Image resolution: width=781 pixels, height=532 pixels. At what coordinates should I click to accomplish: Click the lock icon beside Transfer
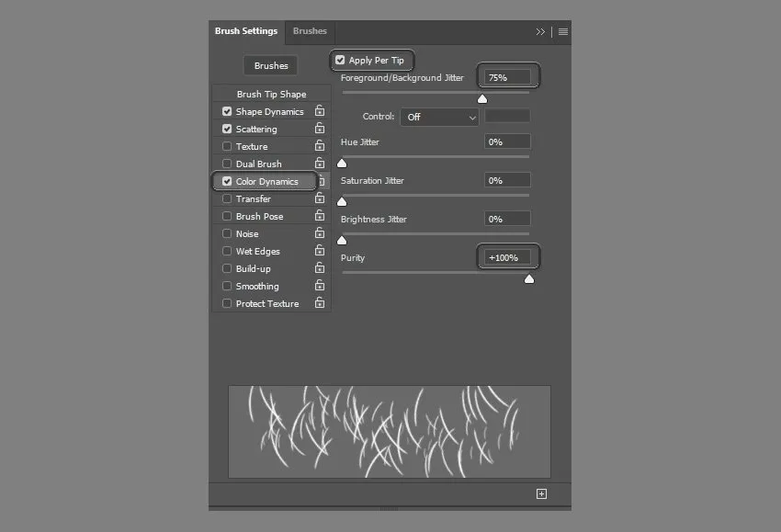click(320, 198)
